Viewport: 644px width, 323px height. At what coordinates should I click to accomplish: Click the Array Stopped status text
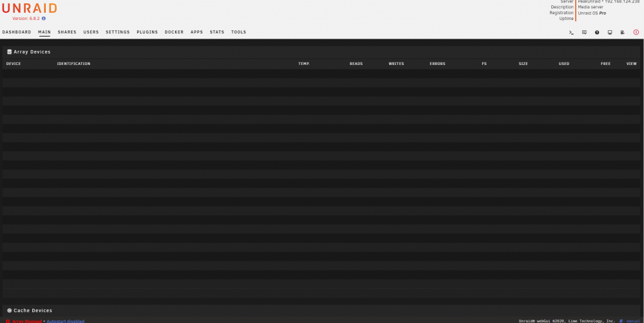tap(26, 321)
